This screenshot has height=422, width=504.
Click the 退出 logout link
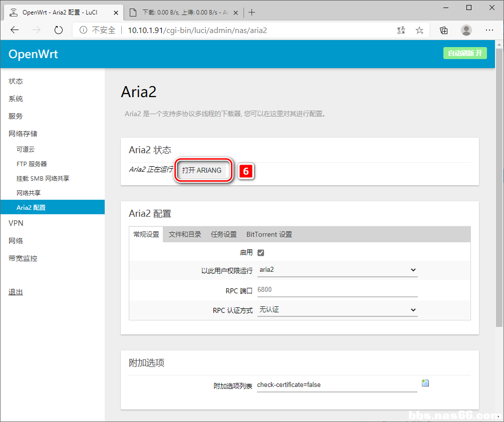(16, 292)
